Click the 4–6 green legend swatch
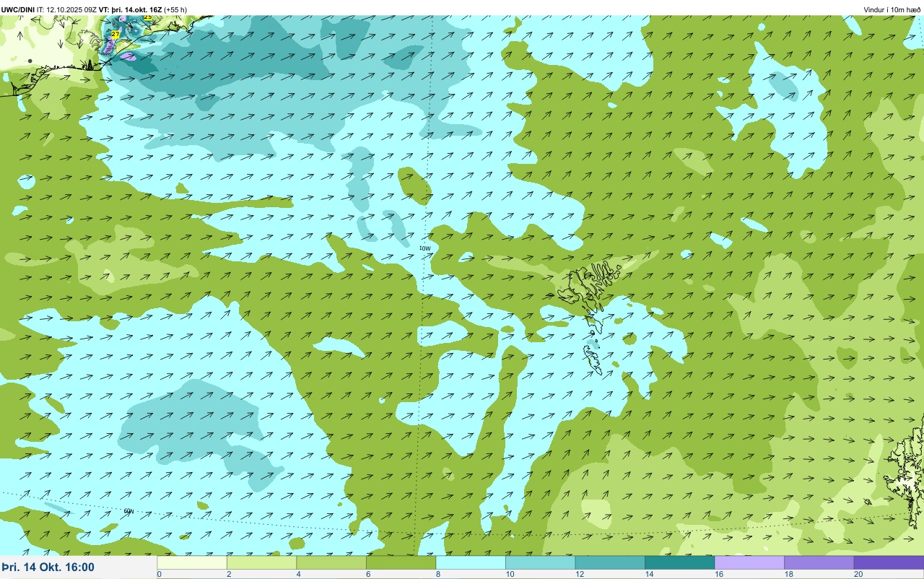The image size is (924, 579). pos(331,562)
